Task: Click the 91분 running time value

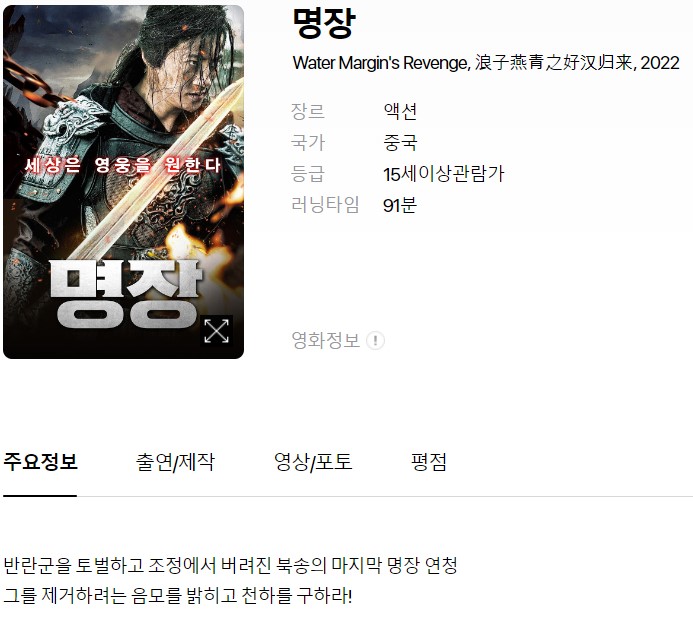Action: (400, 205)
